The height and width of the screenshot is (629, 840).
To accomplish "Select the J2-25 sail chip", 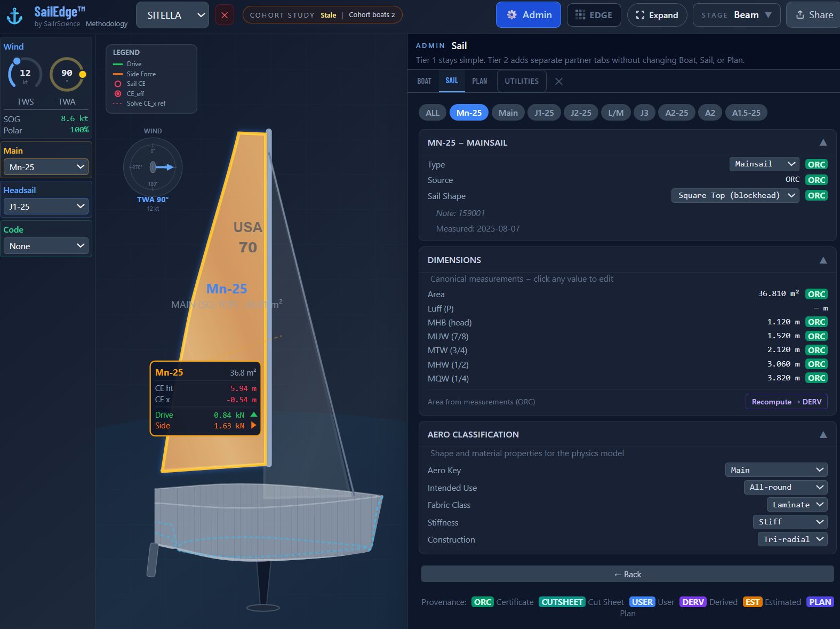I will 581,113.
